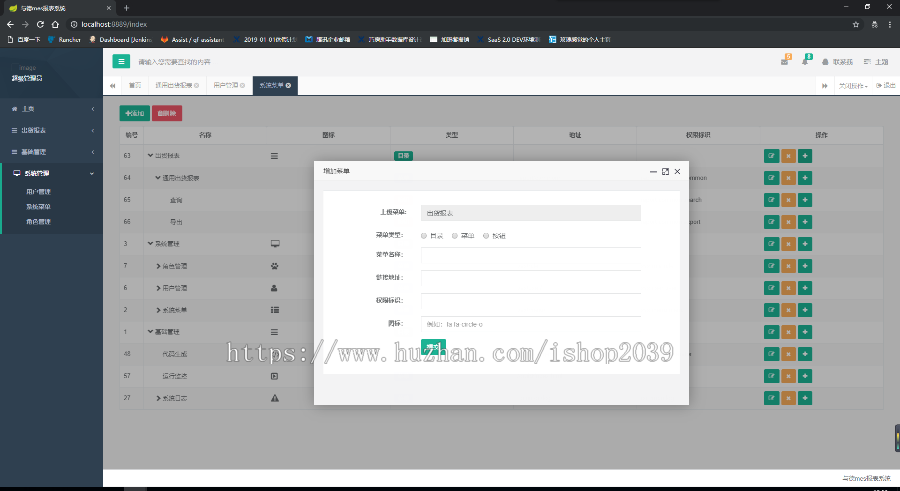Open 用户管理 in sidebar submenu

(x=38, y=192)
